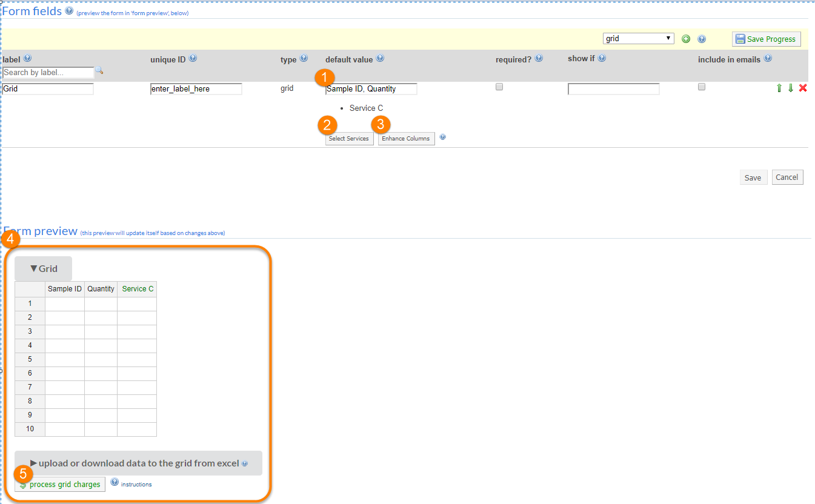The width and height of the screenshot is (815, 504).
Task: Click help icon next to default value header
Action: pos(380,59)
